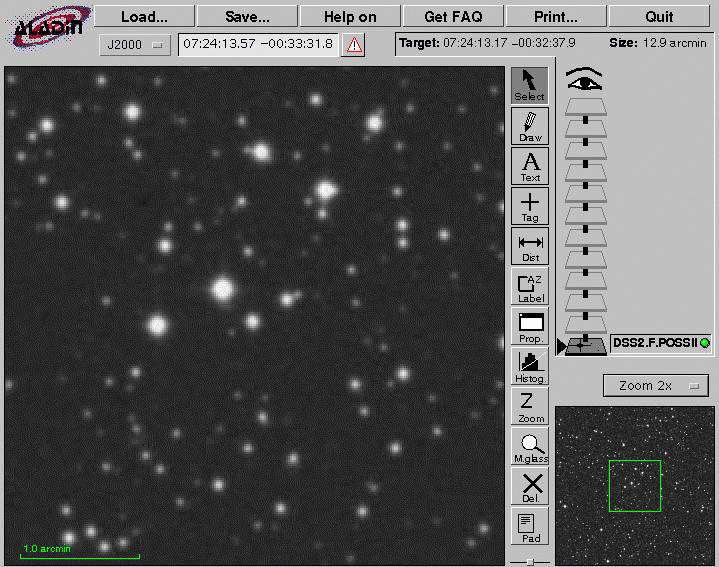Select the DSS2.F.POSSII plane icon
The height and width of the screenshot is (567, 719).
[586, 345]
